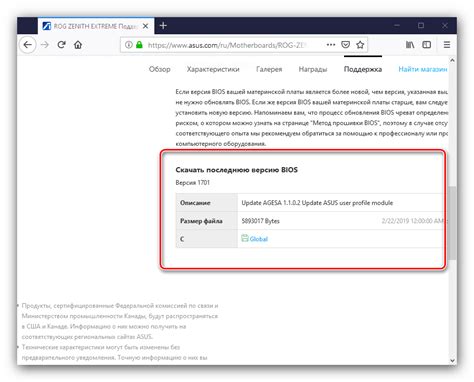
Task: Switch to the Характеристики section
Action: [x=213, y=69]
